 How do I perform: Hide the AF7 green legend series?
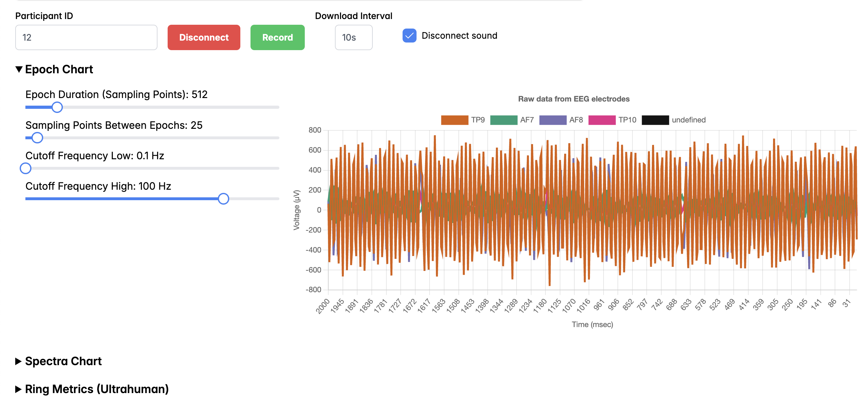(x=504, y=120)
